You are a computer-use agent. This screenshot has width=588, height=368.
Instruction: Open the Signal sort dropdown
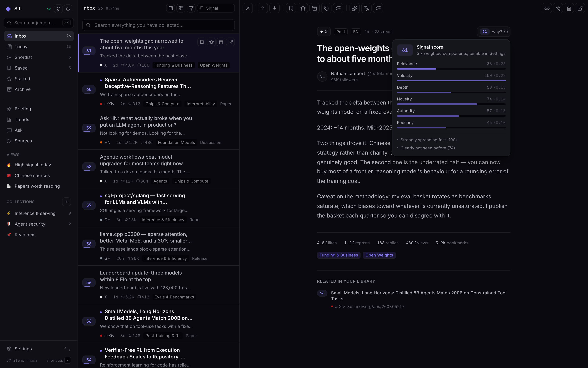tap(216, 8)
